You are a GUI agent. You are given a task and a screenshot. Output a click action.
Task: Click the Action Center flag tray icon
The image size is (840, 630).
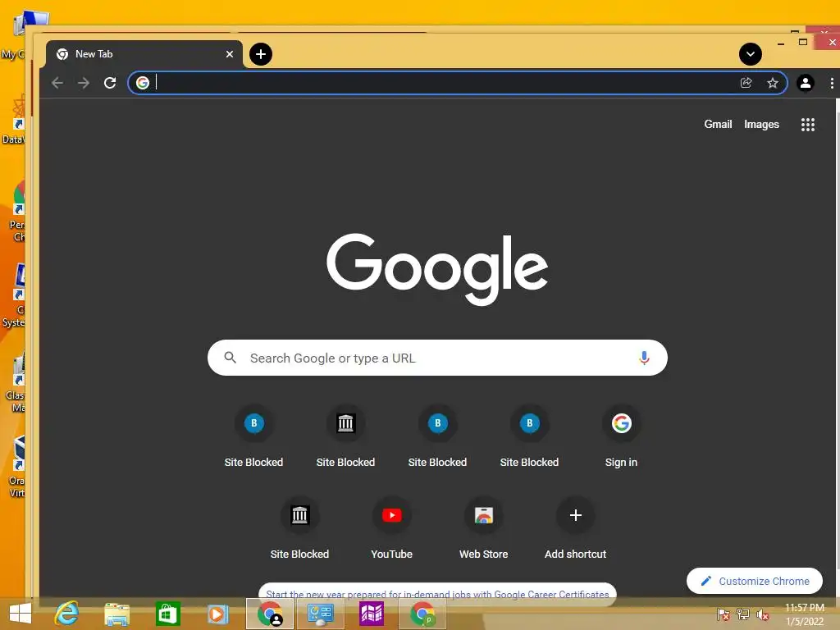pos(724,614)
